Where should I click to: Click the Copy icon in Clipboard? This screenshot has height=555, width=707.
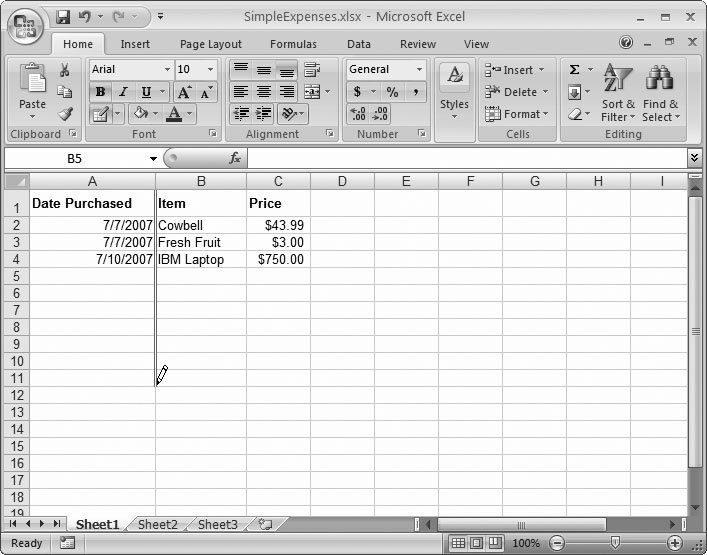point(64,92)
